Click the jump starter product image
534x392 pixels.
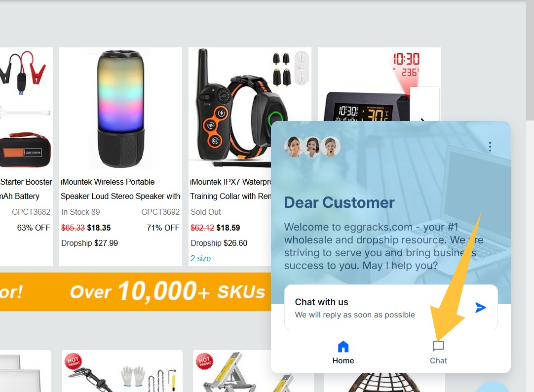(x=26, y=109)
